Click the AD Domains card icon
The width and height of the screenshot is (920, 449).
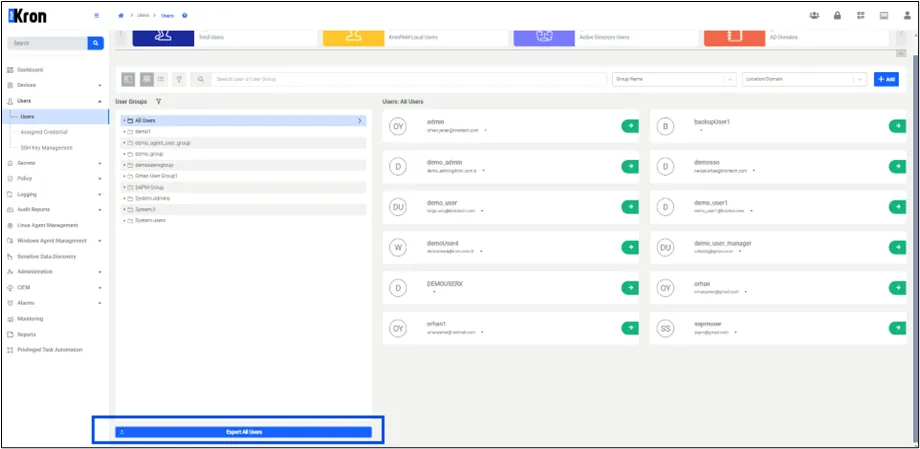click(x=735, y=36)
